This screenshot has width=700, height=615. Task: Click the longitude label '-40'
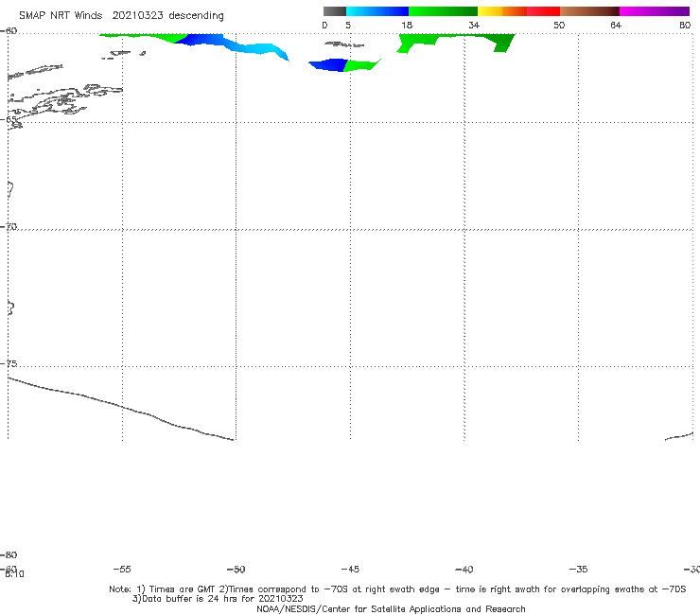click(464, 569)
